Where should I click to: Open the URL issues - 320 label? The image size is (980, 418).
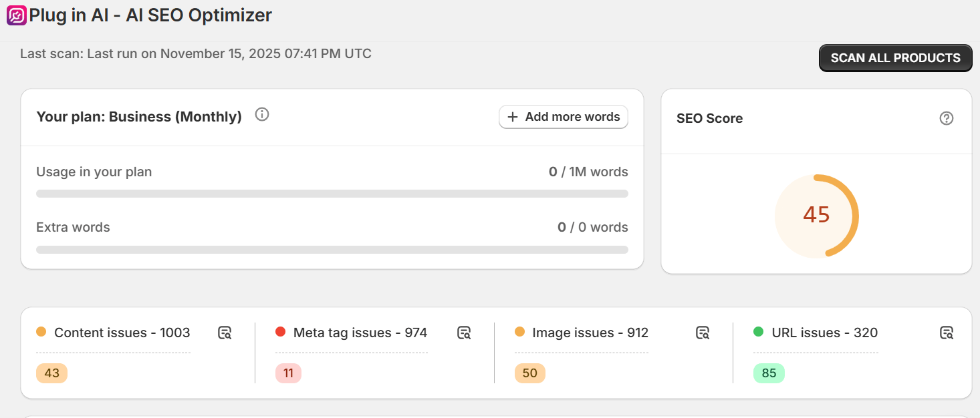tap(824, 333)
